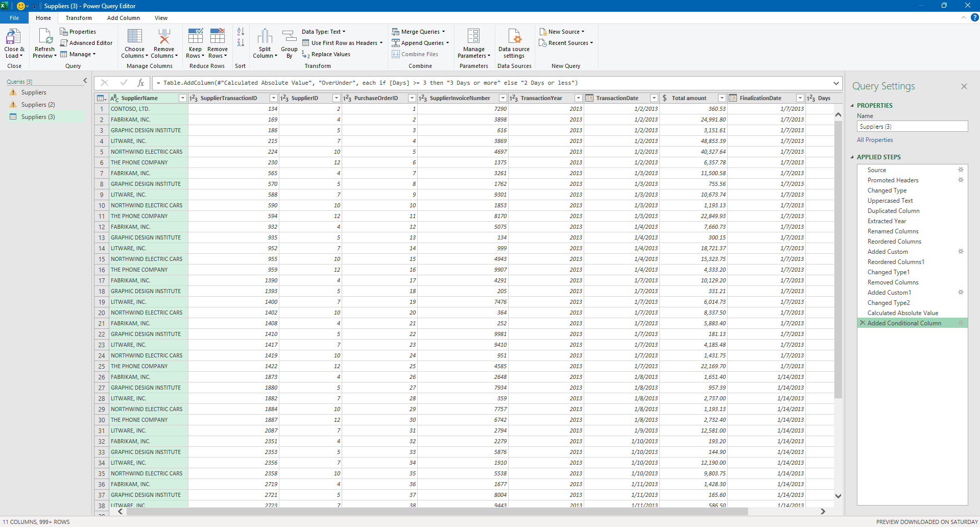Click the Manage Parameters icon
This screenshot has height=527, width=980.
473,37
